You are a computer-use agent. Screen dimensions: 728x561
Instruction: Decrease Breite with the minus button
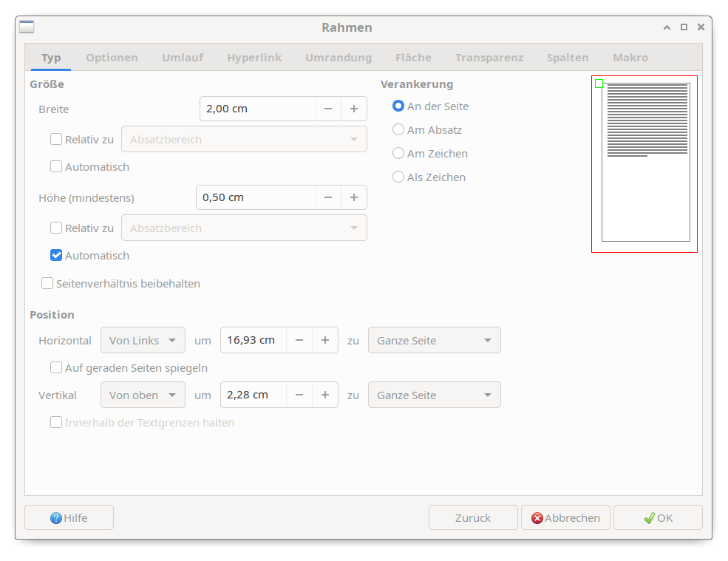328,109
